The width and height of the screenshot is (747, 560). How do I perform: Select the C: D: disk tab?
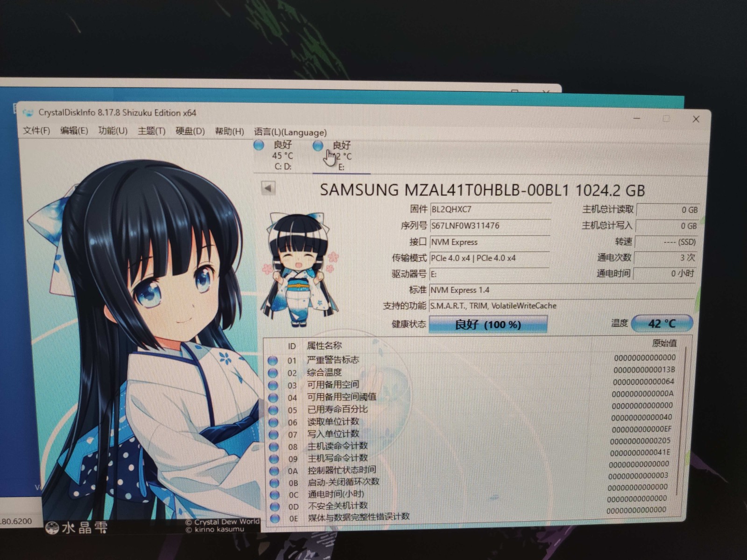coord(282,156)
